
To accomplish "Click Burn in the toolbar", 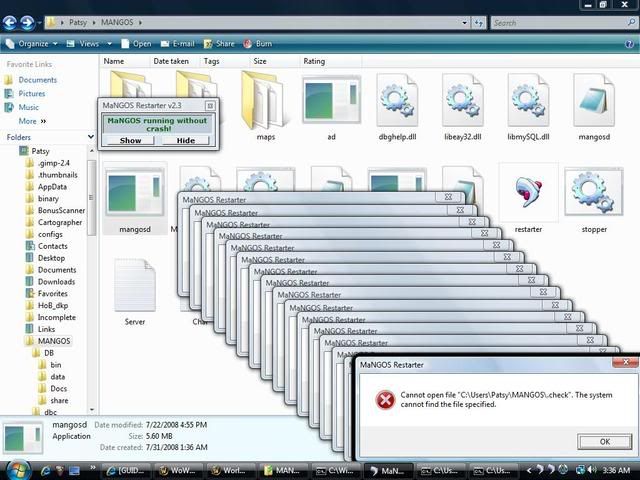I will tap(258, 44).
